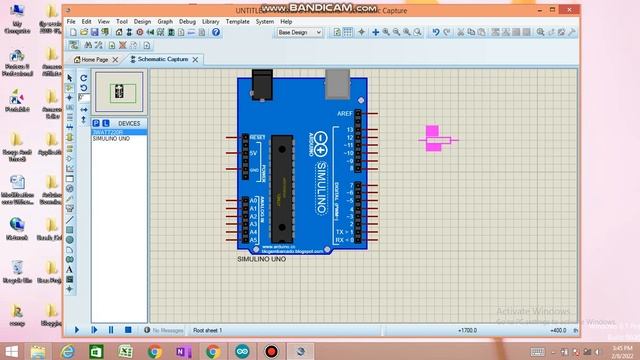Select the 2D Graphics Line tool

[70, 220]
